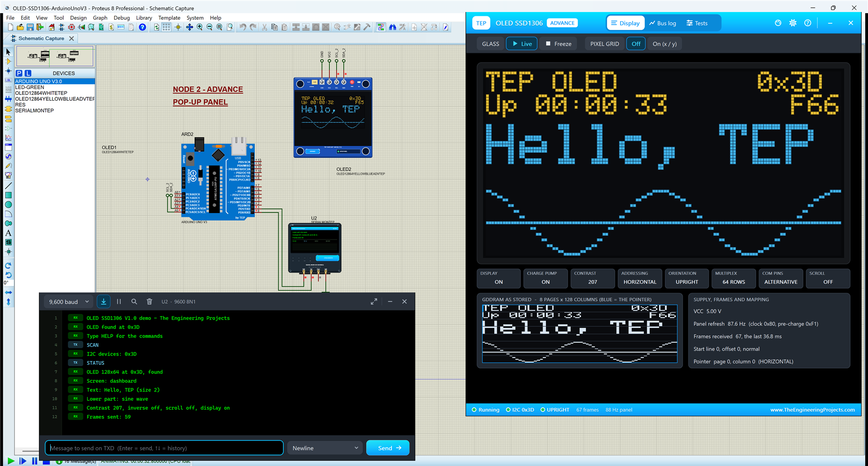Select OLED12864WHITETEP in devices list
The width and height of the screenshot is (868, 466).
(41, 93)
